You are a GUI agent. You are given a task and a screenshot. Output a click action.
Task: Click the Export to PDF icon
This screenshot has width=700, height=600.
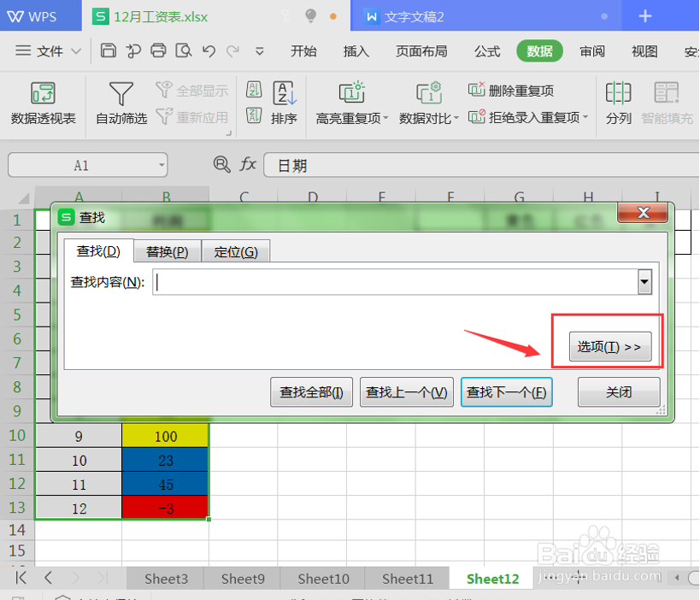pyautogui.click(x=133, y=51)
